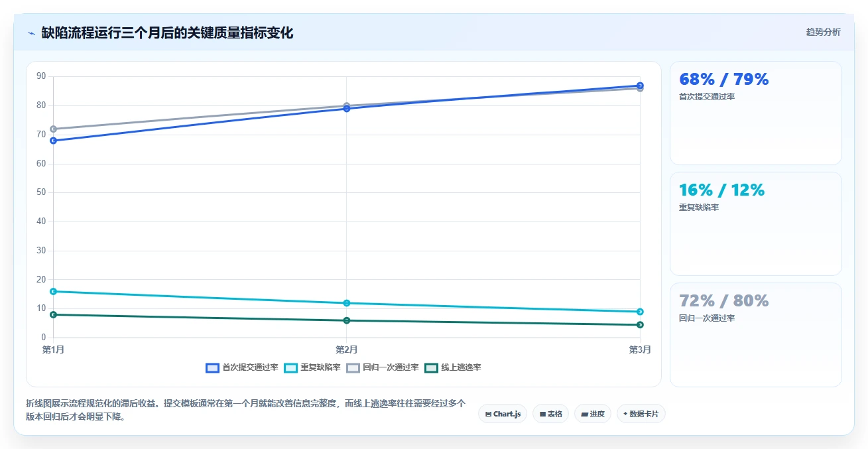Image resolution: width=868 pixels, height=449 pixels.
Task: Click the cyan 重复缺陷率 legend color box
Action: 290,367
